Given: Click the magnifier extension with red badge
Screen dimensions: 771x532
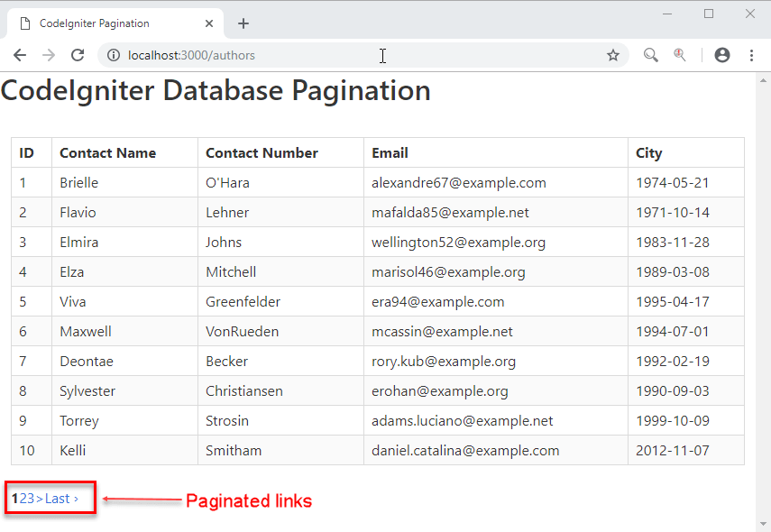Looking at the screenshot, I should [680, 56].
